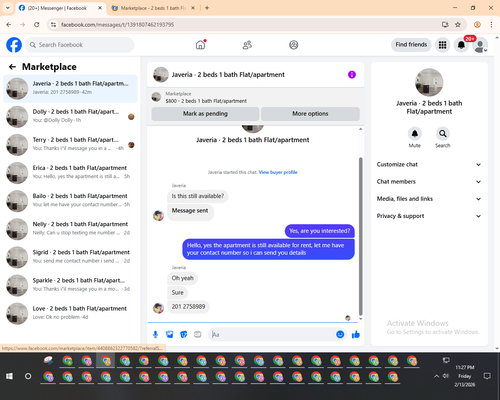Image resolution: width=500 pixels, height=400 pixels.
Task: Choose a GIF icon in composer
Action: (x=198, y=334)
